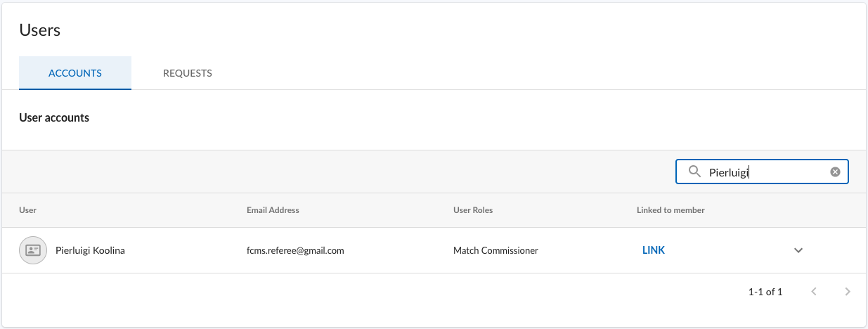
Task: Expand the Pierluigi Koolina row chevron
Action: point(798,250)
